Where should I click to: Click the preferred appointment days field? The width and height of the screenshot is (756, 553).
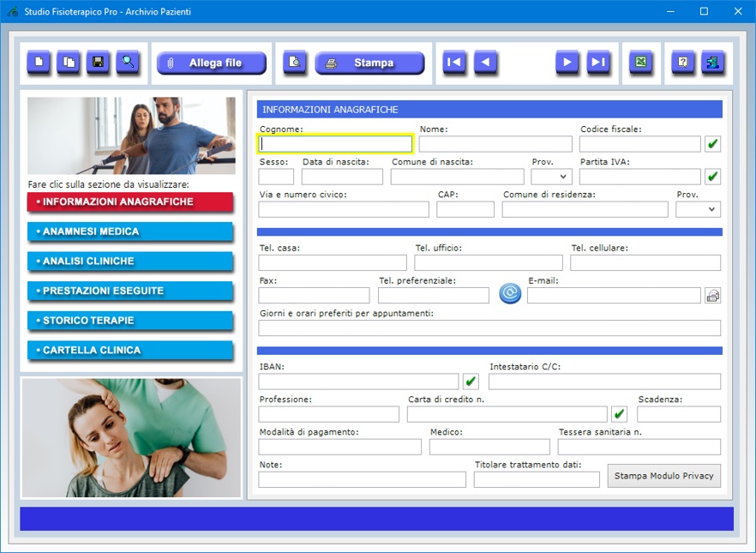point(489,328)
